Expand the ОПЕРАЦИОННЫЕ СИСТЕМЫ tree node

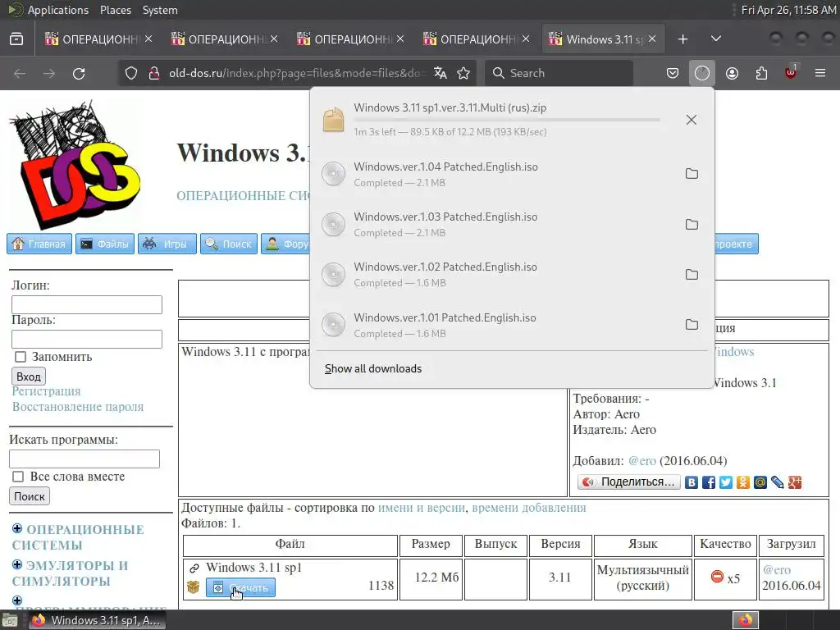point(17,529)
